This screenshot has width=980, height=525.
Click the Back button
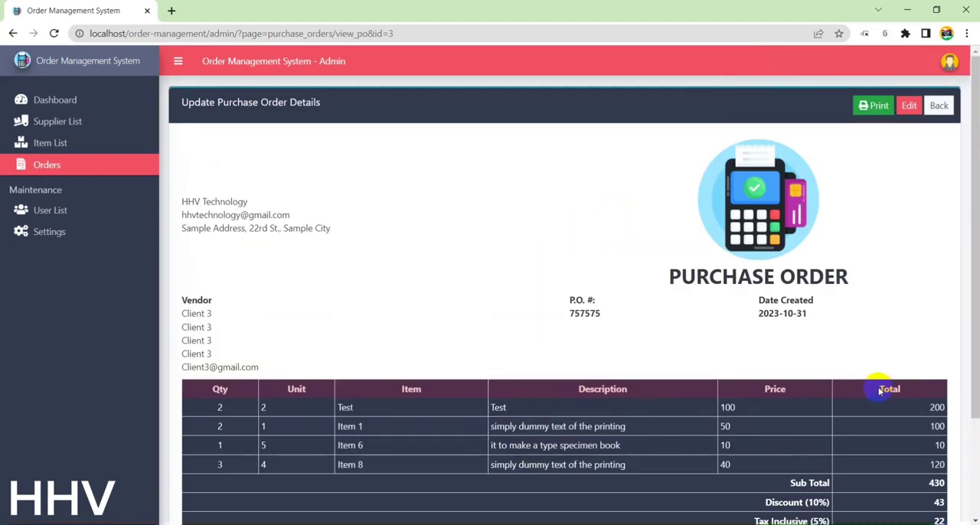[939, 106]
